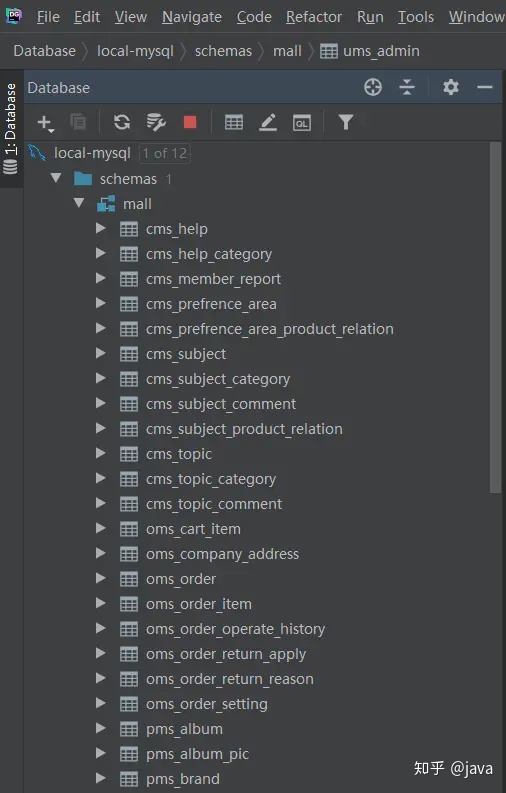Image resolution: width=506 pixels, height=793 pixels.
Task: Refresh the database tree
Action: pos(122,122)
